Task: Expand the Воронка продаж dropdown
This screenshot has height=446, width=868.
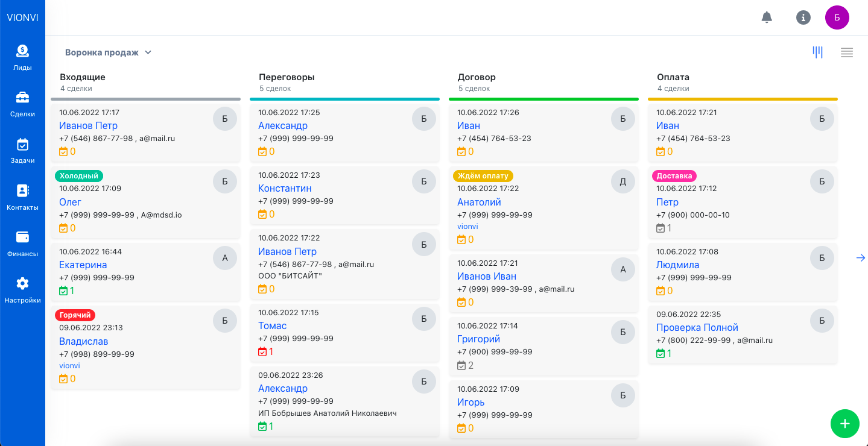Action: click(x=108, y=52)
